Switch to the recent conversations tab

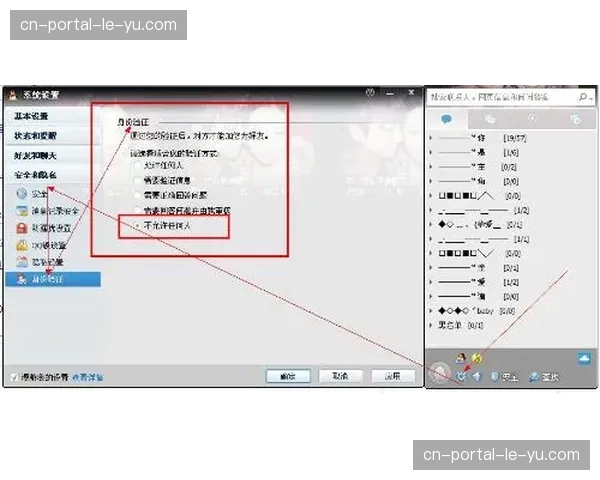point(532,119)
